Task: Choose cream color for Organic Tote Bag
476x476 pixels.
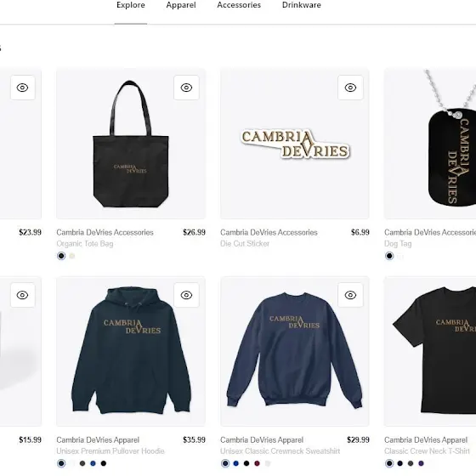Action: click(x=72, y=256)
